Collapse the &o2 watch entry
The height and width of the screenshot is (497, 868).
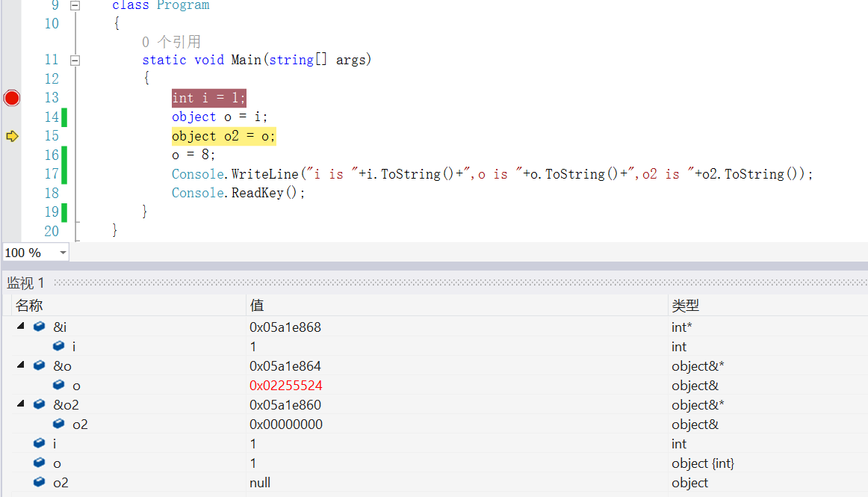coord(21,404)
